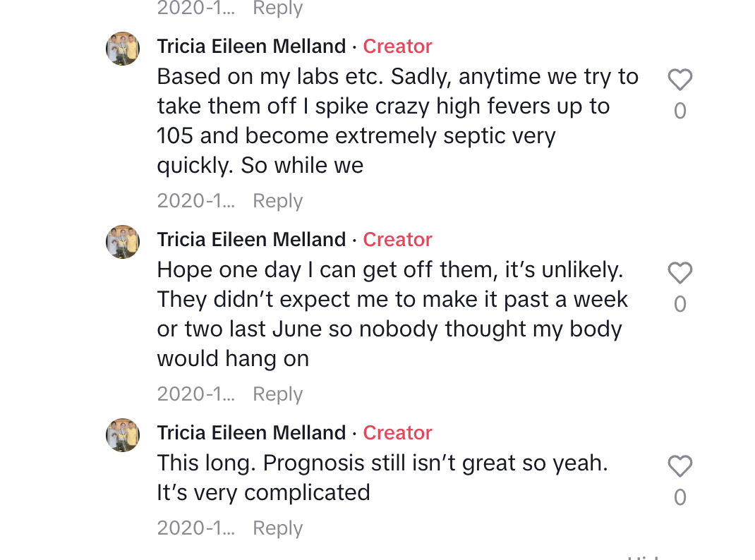Reply to the "Hope one day" comment
This screenshot has width=755, height=560.
pyautogui.click(x=278, y=394)
